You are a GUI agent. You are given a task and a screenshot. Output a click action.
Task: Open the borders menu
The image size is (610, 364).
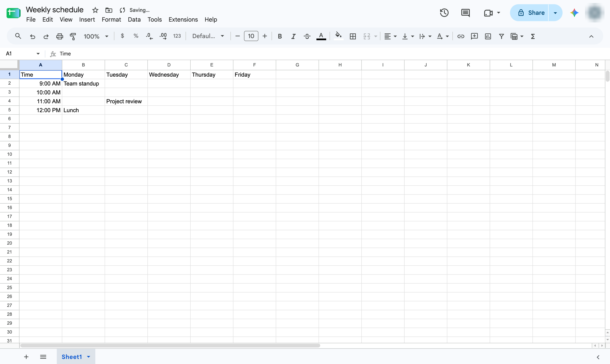coord(353,36)
